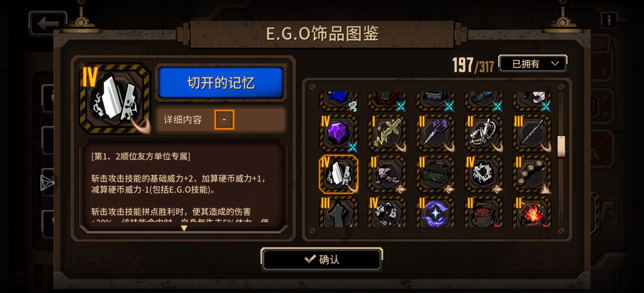Screen dimensions: 644x293
Task: Select the blue star swirl gift
Action: [435, 212]
